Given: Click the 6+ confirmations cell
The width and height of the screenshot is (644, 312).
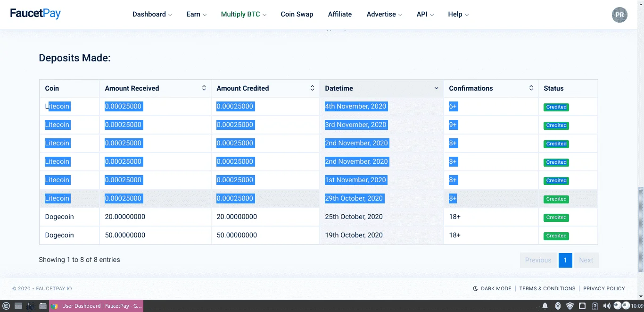Looking at the screenshot, I should point(491,106).
